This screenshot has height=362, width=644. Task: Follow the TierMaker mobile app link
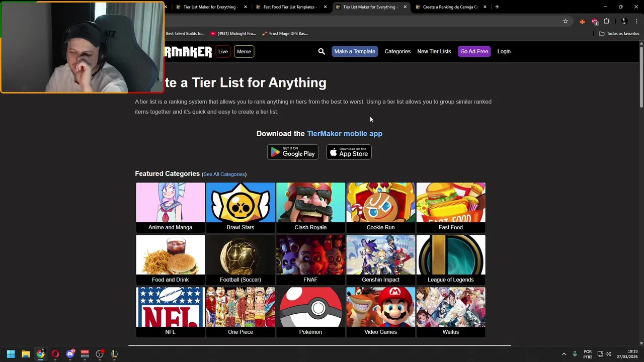click(x=345, y=133)
